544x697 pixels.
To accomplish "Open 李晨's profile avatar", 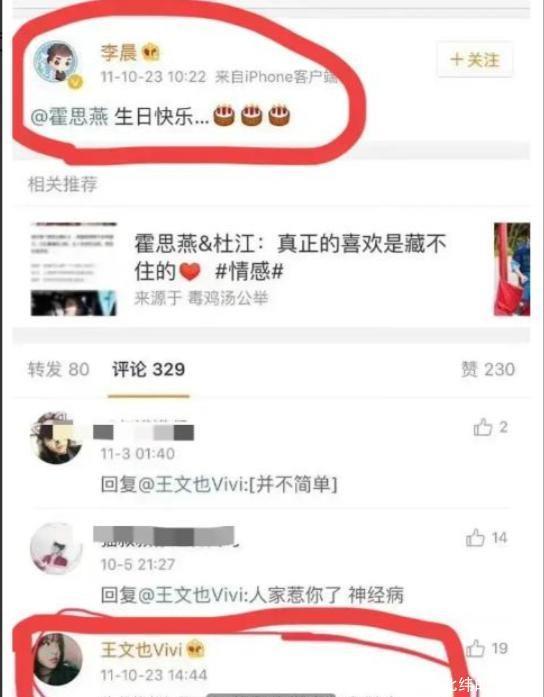I will (x=56, y=62).
